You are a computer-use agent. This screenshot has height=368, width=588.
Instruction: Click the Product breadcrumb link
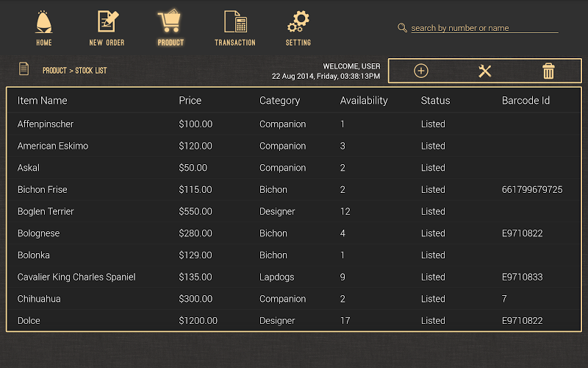click(54, 71)
